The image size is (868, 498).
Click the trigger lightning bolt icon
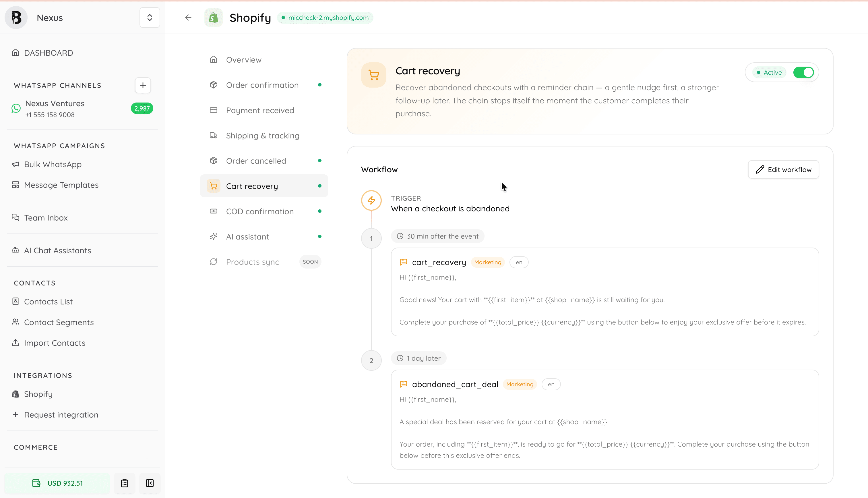tap(371, 200)
